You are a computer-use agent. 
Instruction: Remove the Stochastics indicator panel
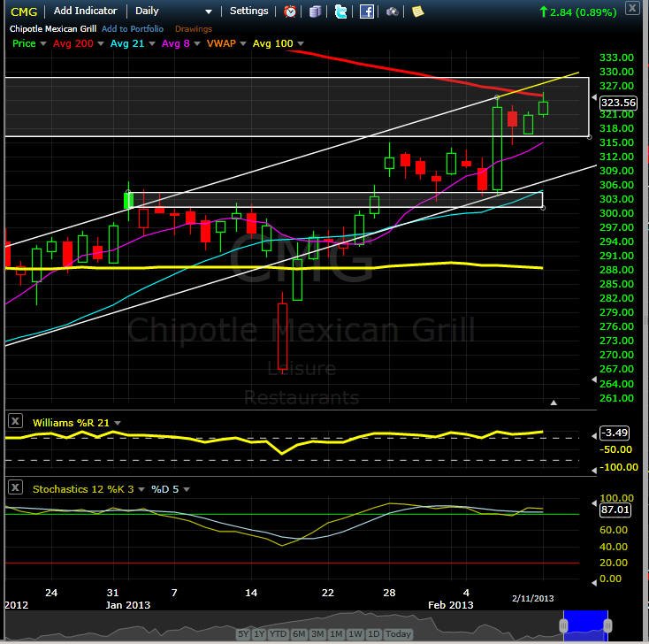(15, 487)
